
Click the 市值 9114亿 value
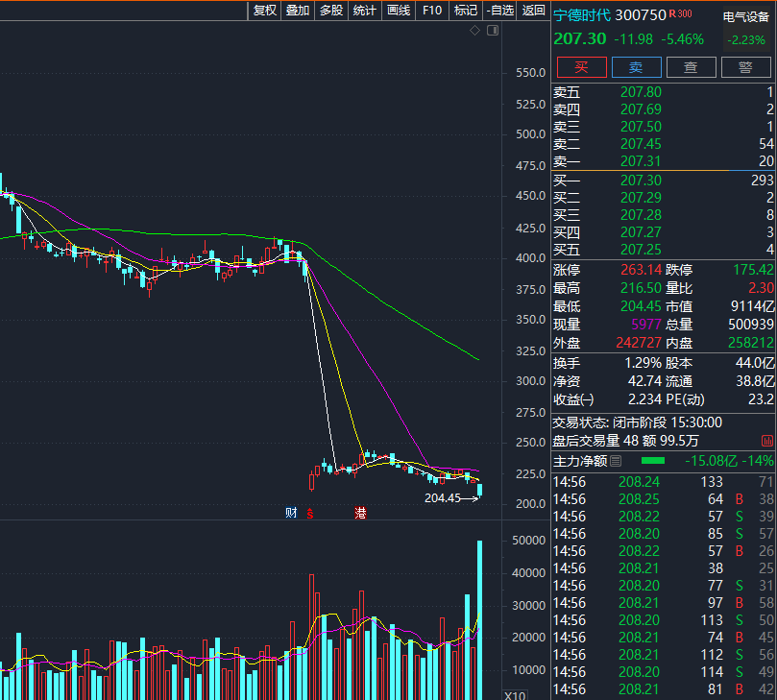[753, 306]
